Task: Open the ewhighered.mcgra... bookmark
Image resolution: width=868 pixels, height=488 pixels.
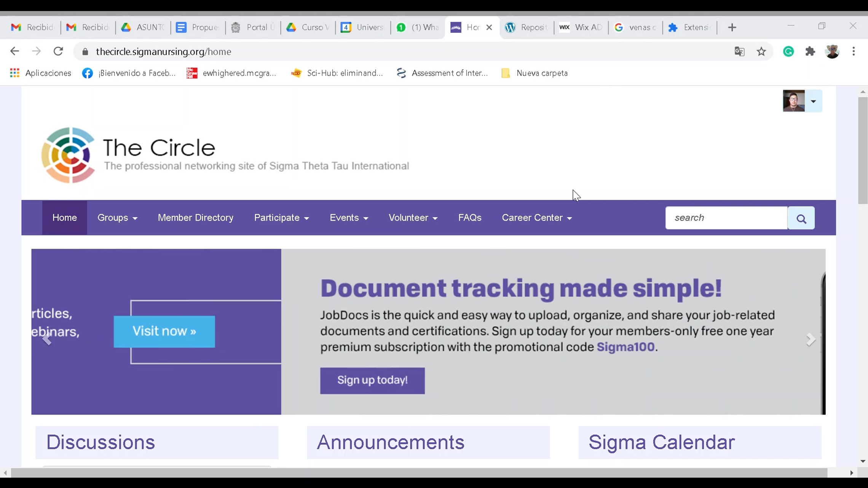Action: (x=231, y=73)
